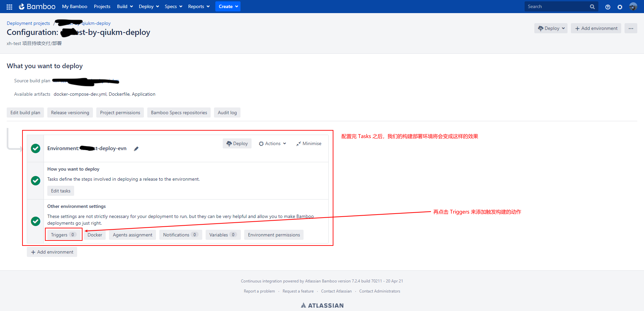The image size is (644, 311).
Task: Follow the Deployment projects breadcrumb link
Action: click(x=28, y=23)
